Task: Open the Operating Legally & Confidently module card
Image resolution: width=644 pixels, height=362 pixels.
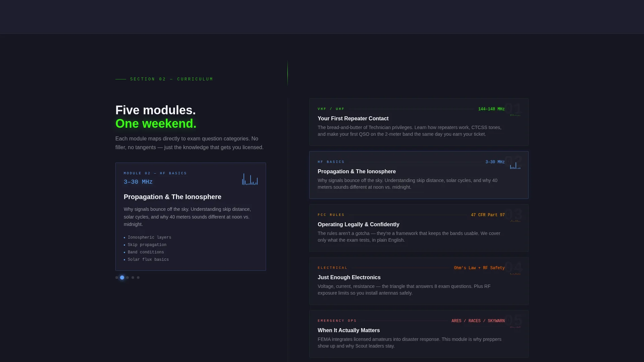Action: coord(419,228)
